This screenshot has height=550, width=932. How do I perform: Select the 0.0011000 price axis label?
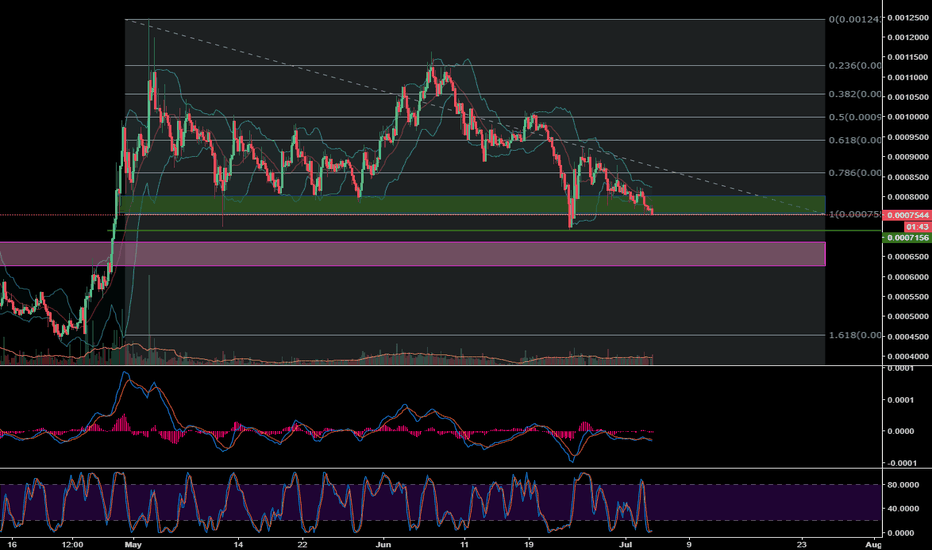click(x=908, y=77)
